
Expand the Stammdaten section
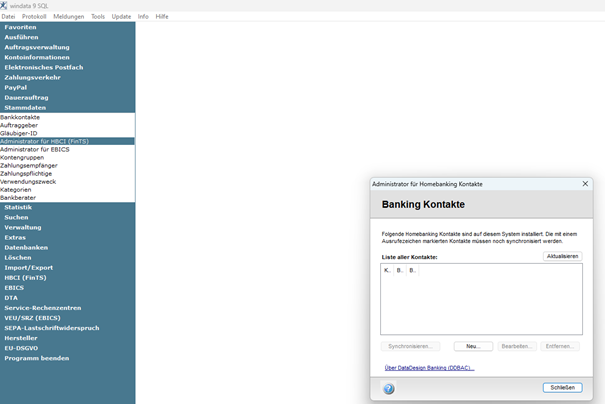click(x=25, y=108)
